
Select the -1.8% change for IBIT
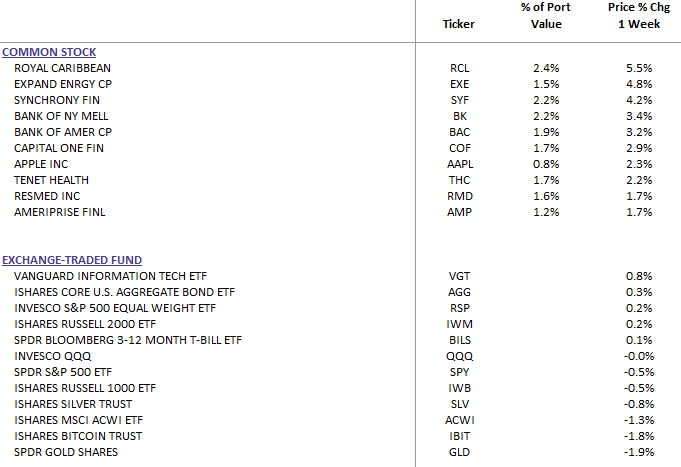click(x=639, y=436)
